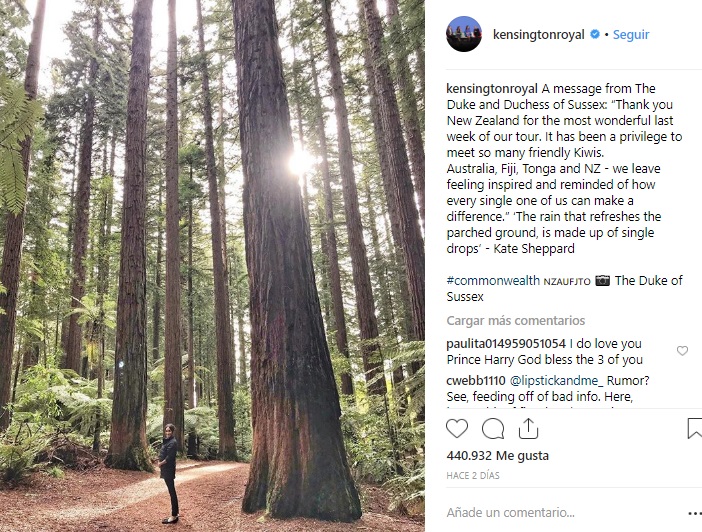Open the kensingtonroyal username in caption
The image size is (702, 532).
[x=492, y=89]
